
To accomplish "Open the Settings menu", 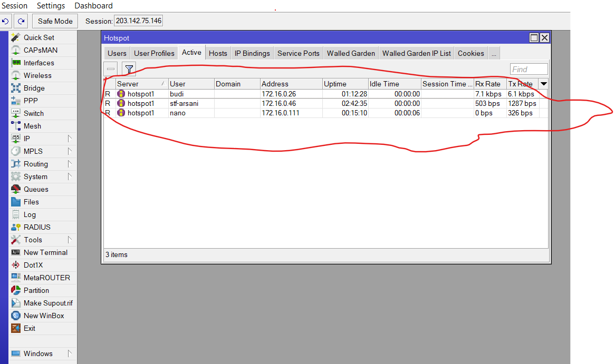I will pyautogui.click(x=51, y=6).
